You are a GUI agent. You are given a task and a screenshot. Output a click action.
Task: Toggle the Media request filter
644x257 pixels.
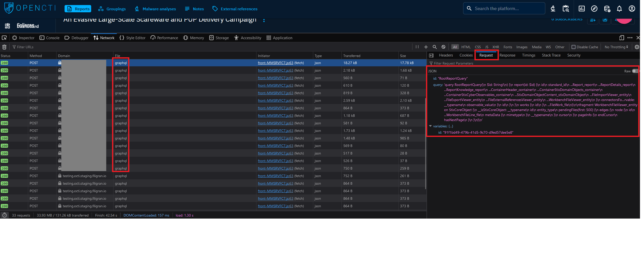point(536,47)
